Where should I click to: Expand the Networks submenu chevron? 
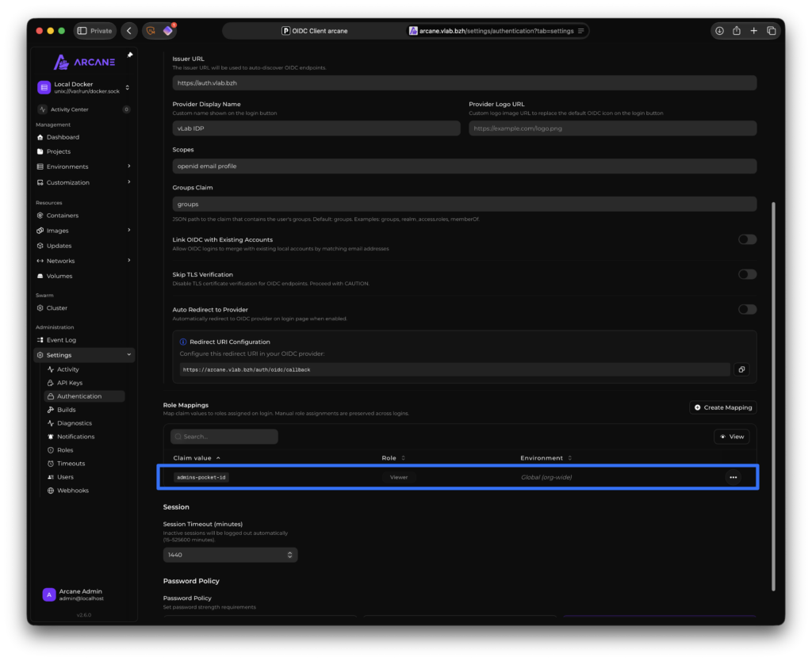tap(129, 261)
